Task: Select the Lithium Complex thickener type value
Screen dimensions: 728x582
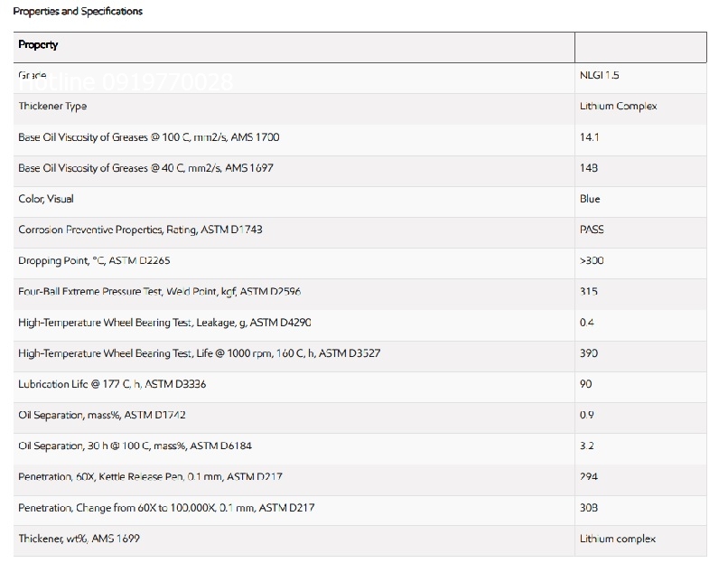Action: point(618,107)
